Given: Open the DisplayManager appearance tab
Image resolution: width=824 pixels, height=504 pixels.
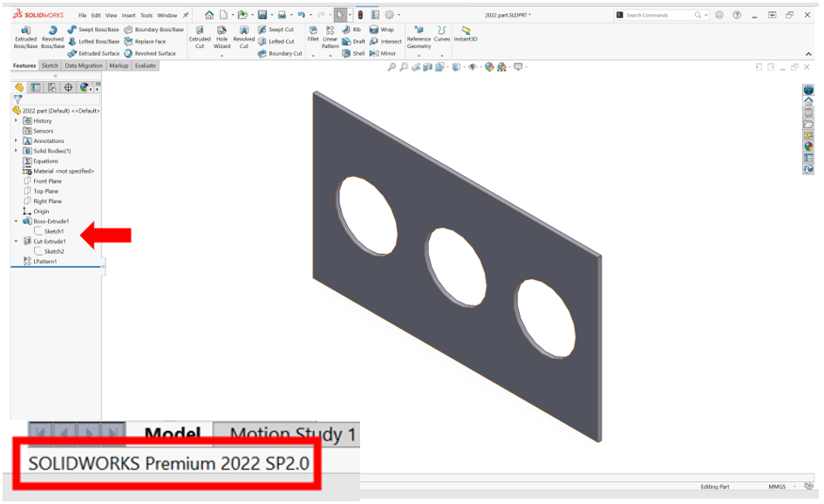Looking at the screenshot, I should [84, 87].
